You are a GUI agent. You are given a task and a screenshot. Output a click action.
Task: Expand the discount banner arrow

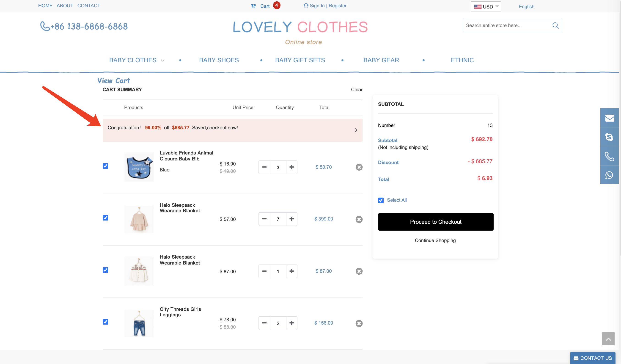coord(356,130)
